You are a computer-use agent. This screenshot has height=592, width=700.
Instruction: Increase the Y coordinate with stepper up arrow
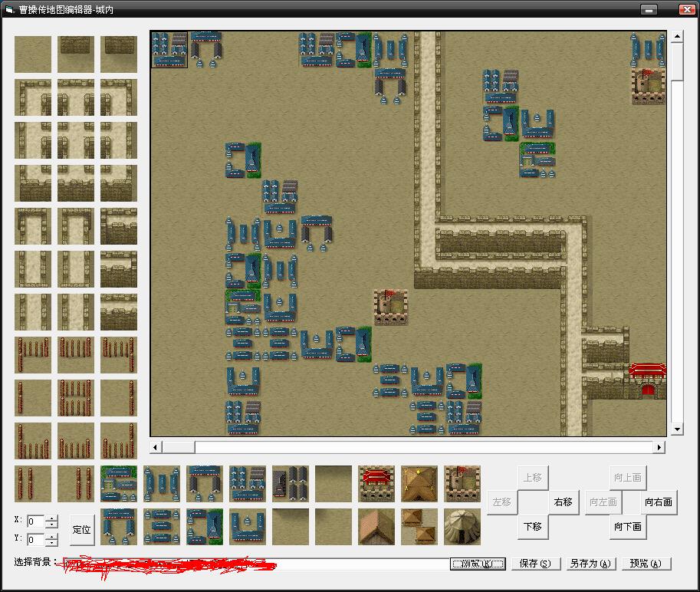(52, 537)
